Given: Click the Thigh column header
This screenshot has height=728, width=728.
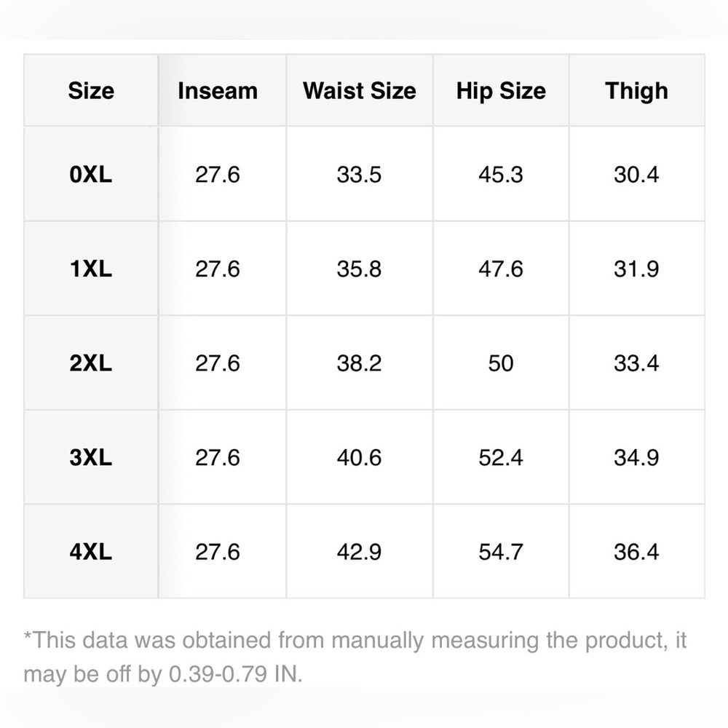Looking at the screenshot, I should point(636,91).
